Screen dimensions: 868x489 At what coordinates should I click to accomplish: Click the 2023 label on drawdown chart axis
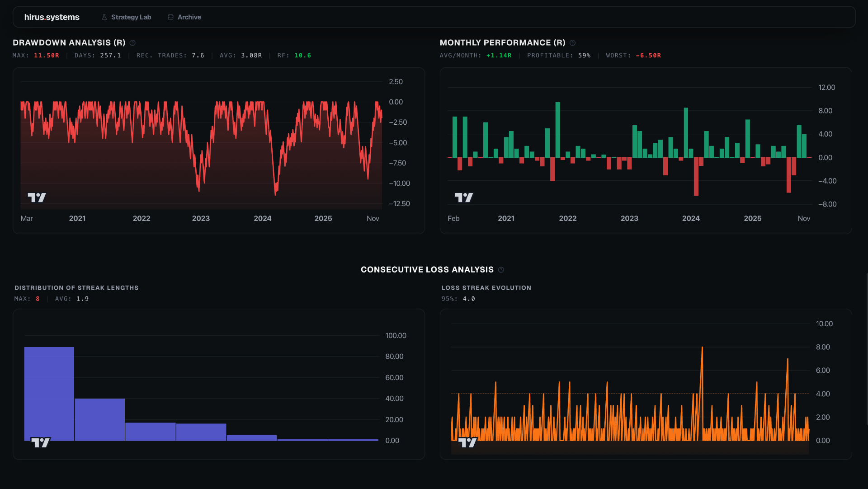(201, 218)
